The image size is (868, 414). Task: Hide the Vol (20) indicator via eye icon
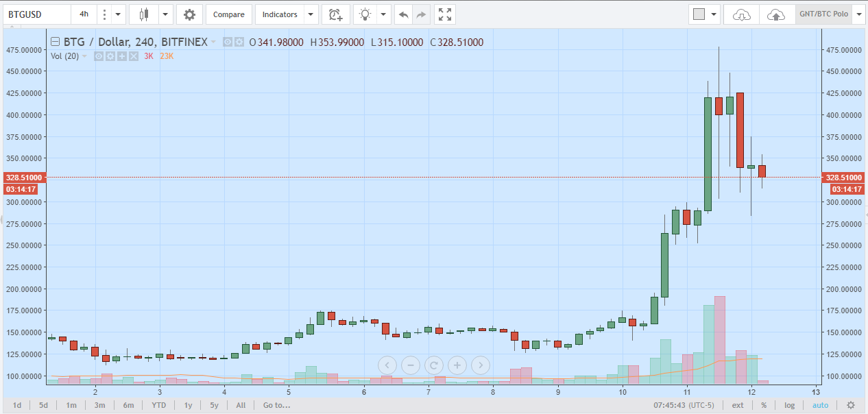click(x=99, y=56)
